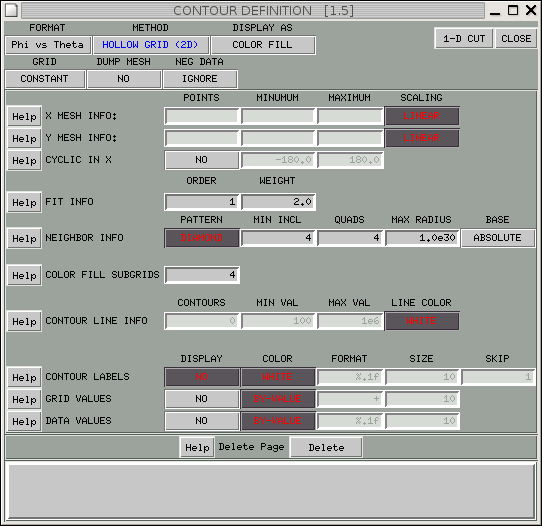Click the CONTOUR LABELS SKIP field
This screenshot has width=542, height=526.
tap(498, 377)
